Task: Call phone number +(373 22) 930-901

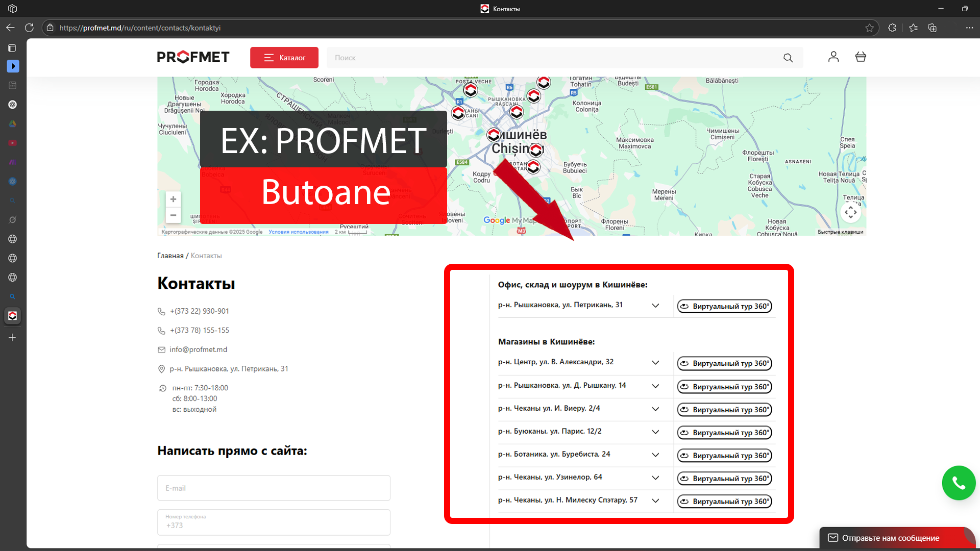Action: (200, 311)
